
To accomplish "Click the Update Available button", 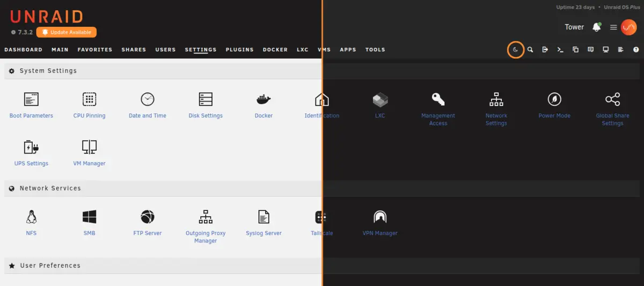I will (67, 32).
